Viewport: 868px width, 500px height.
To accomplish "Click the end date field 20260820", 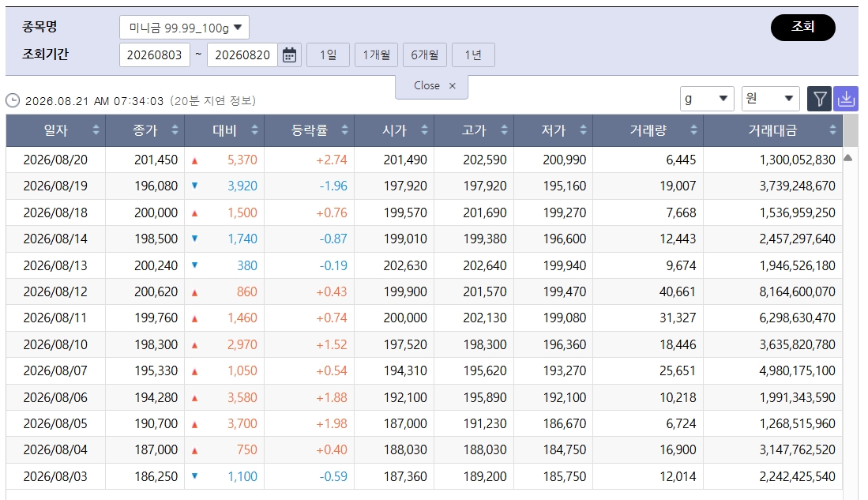I will point(242,55).
